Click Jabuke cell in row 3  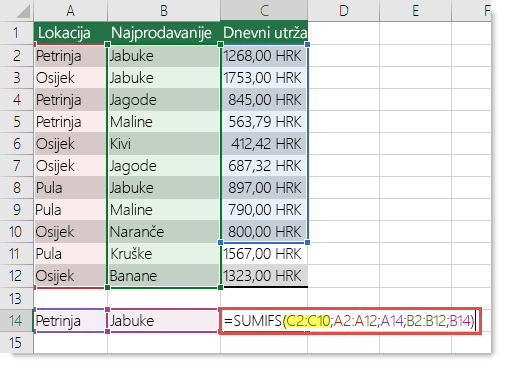(164, 78)
